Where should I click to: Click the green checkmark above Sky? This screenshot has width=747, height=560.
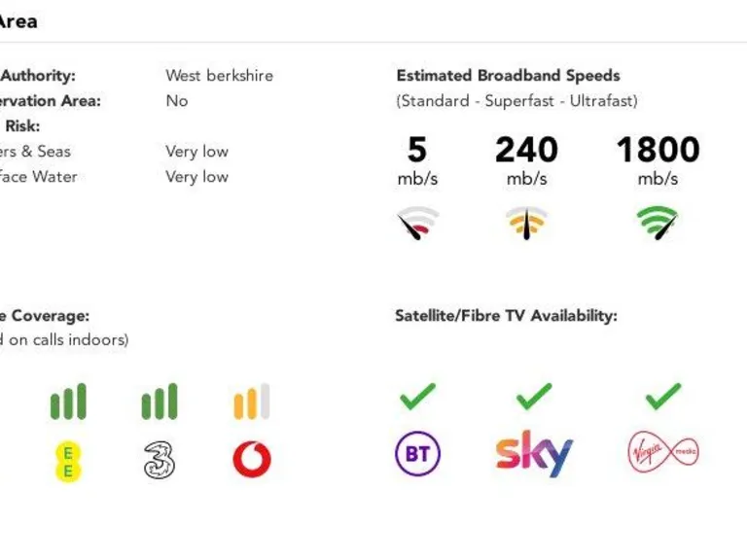[x=534, y=396]
